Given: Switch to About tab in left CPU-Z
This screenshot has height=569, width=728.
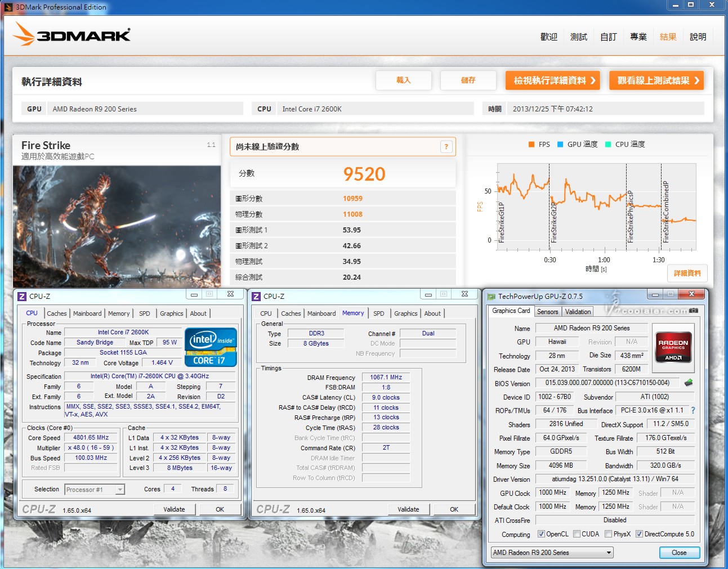Looking at the screenshot, I should point(198,313).
